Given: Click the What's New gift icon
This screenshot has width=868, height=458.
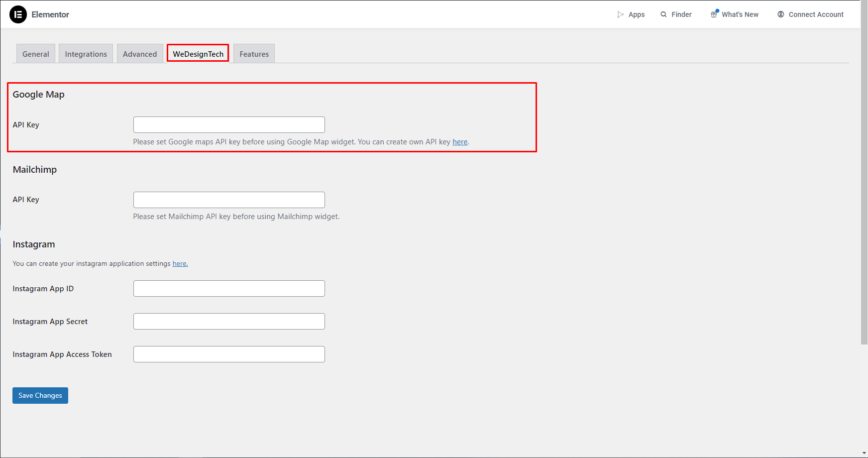Looking at the screenshot, I should point(714,14).
